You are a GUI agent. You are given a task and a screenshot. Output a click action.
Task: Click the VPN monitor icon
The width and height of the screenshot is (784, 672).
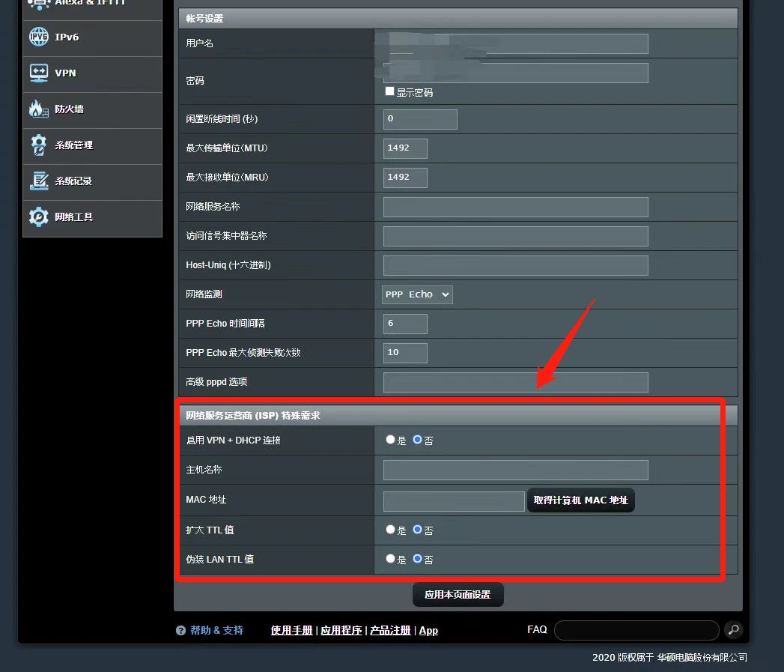38,73
